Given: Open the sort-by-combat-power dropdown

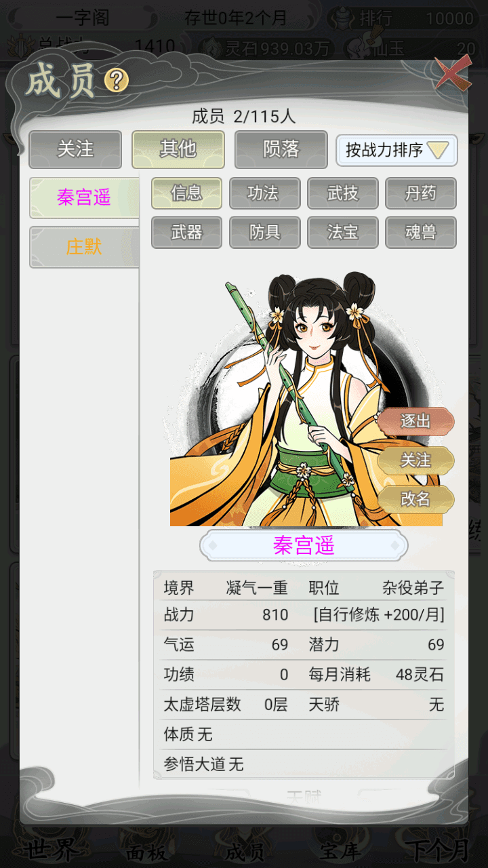Looking at the screenshot, I should click(397, 150).
